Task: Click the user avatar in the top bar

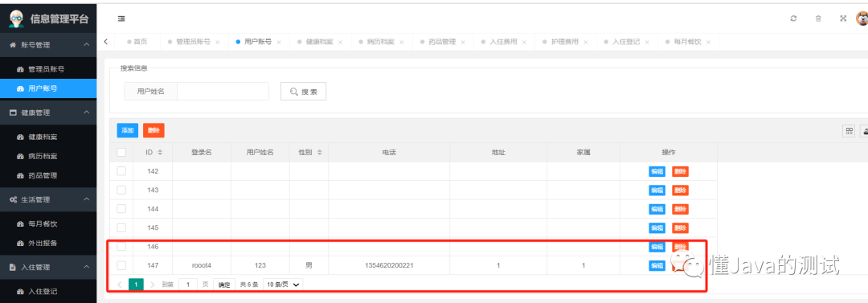Action: coord(862,18)
